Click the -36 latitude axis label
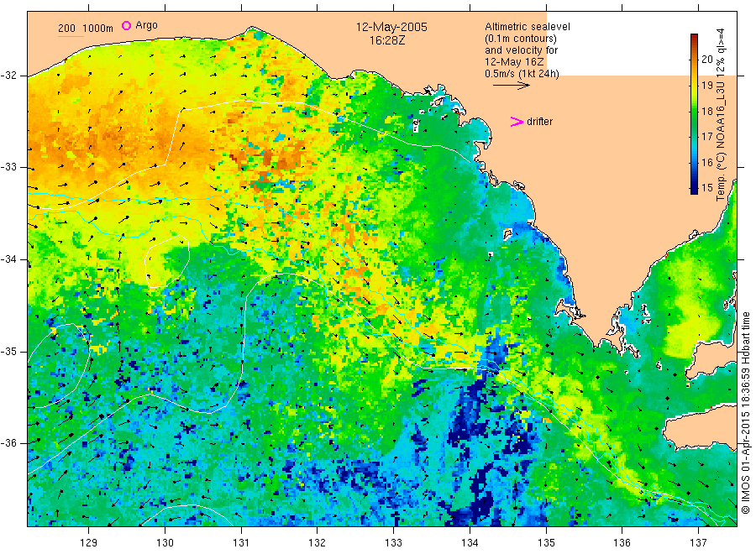The height and width of the screenshot is (554, 756). pos(8,443)
